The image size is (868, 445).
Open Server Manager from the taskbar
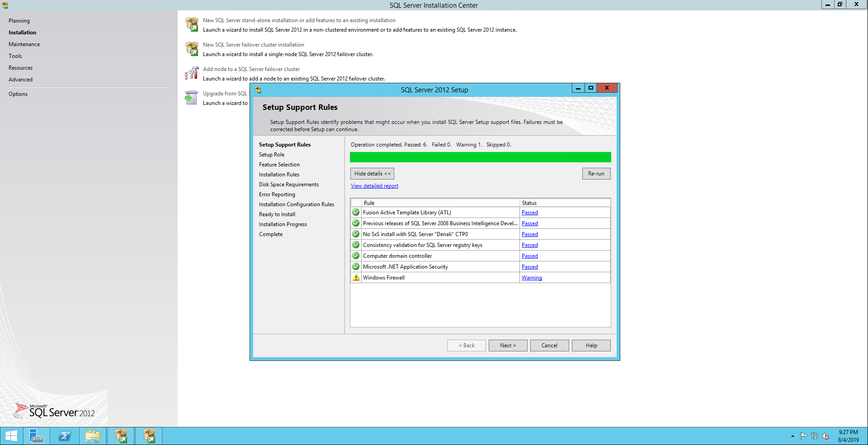pyautogui.click(x=36, y=436)
